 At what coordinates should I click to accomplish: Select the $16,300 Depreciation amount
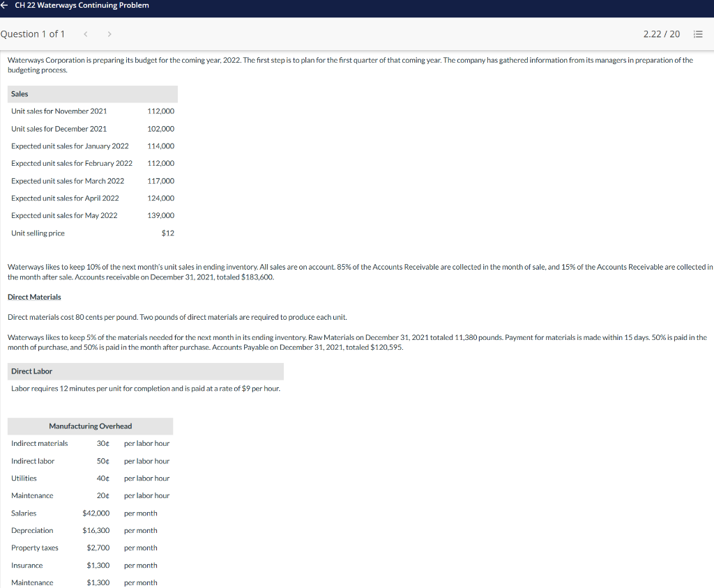pos(96,531)
